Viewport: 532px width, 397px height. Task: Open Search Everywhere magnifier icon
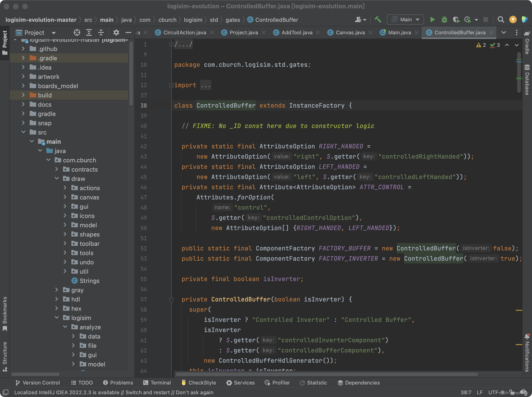[500, 20]
